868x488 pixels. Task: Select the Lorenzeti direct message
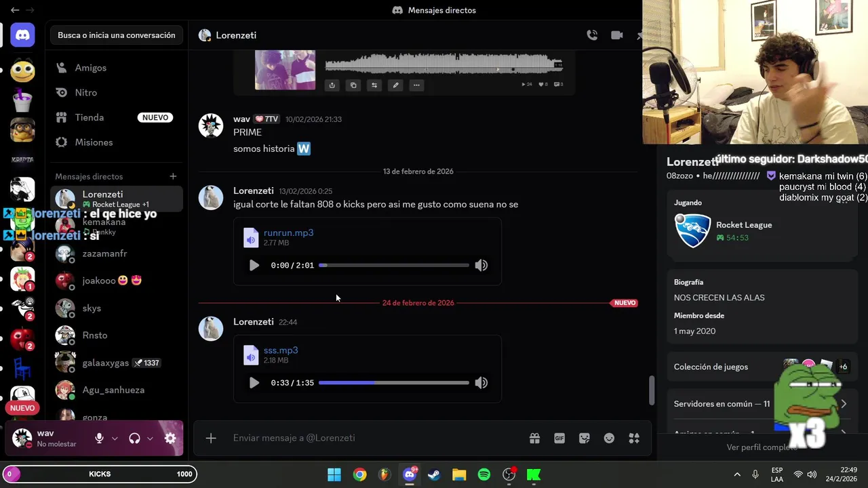click(x=117, y=199)
